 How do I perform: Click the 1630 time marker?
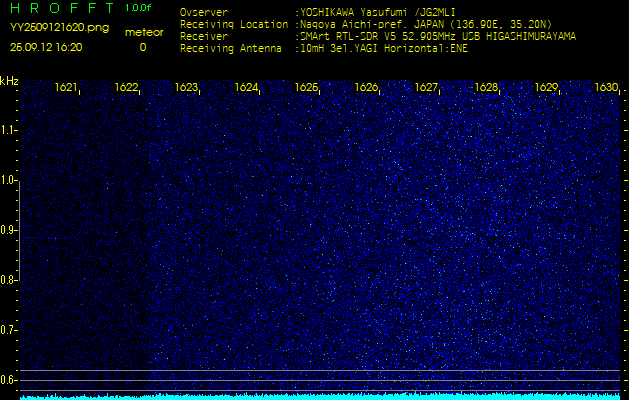(606, 87)
